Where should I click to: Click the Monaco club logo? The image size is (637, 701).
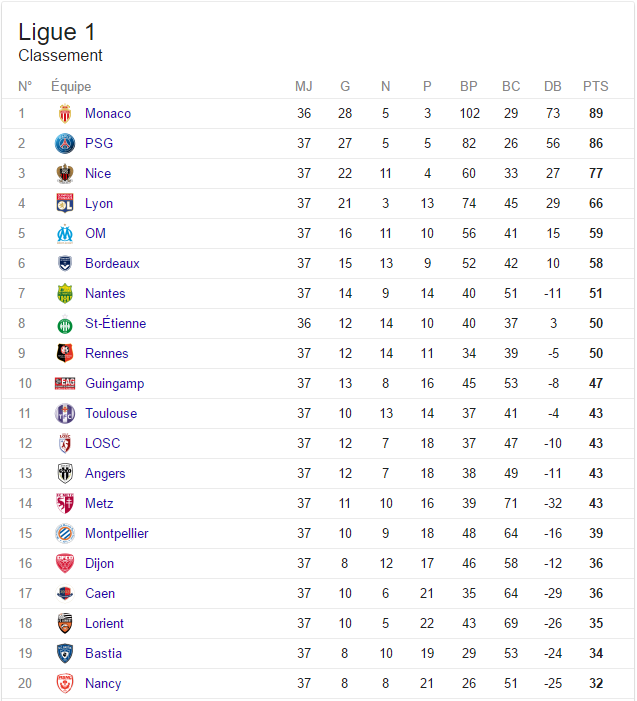(65, 113)
